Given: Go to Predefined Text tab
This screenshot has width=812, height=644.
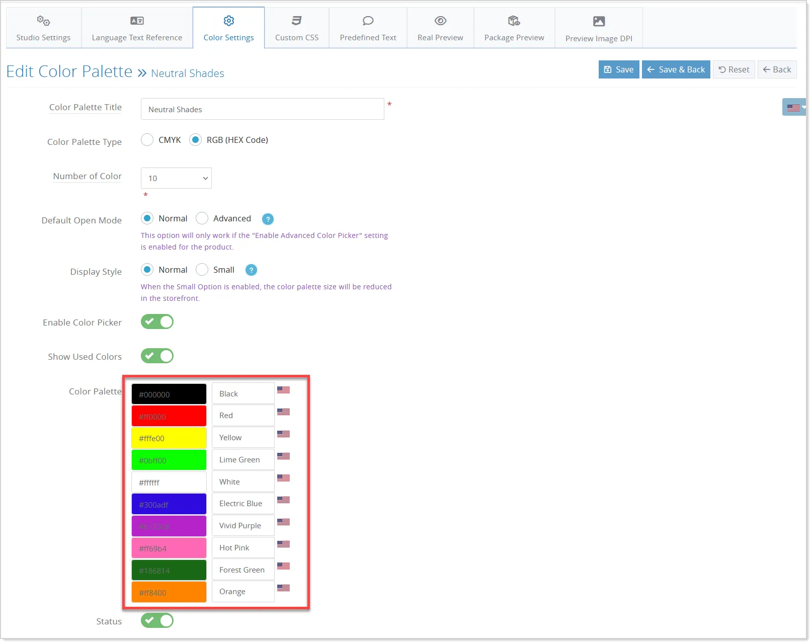Looking at the screenshot, I should [368, 28].
